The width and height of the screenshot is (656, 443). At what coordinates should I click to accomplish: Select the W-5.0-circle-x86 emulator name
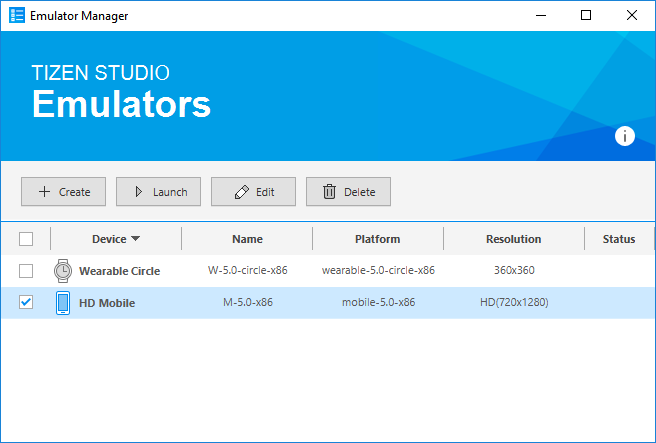(247, 271)
